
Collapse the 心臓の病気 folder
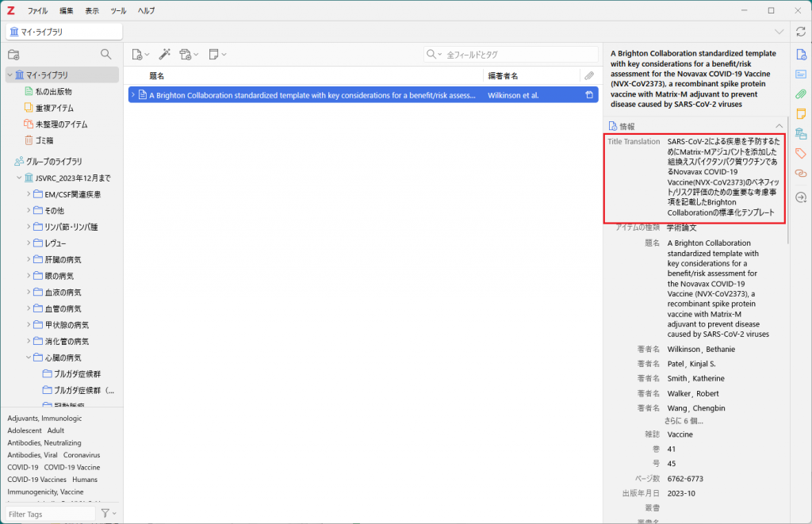point(29,358)
